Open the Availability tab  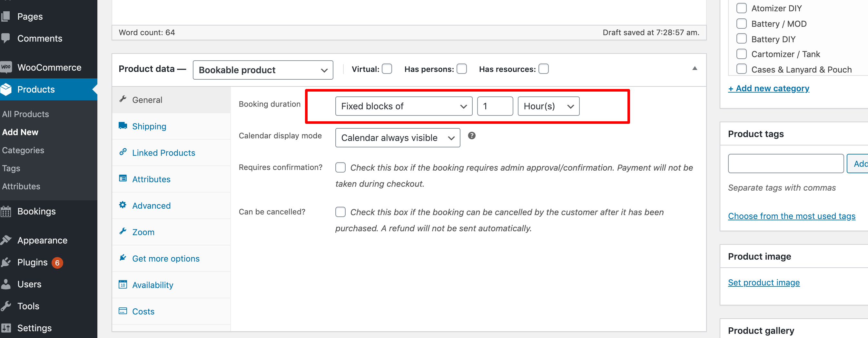coord(171,285)
